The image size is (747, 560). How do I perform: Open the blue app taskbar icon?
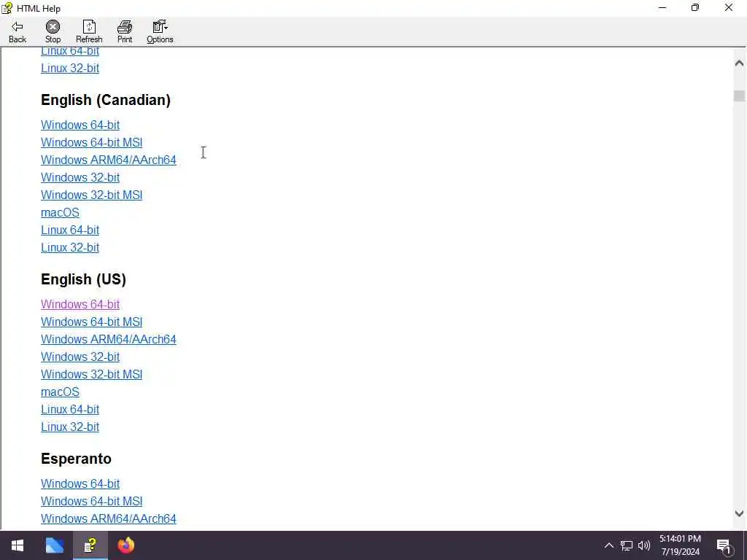click(54, 545)
